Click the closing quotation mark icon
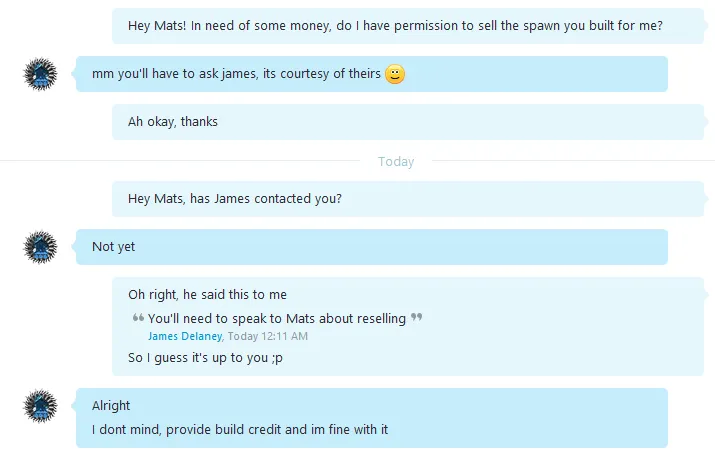 (x=416, y=316)
